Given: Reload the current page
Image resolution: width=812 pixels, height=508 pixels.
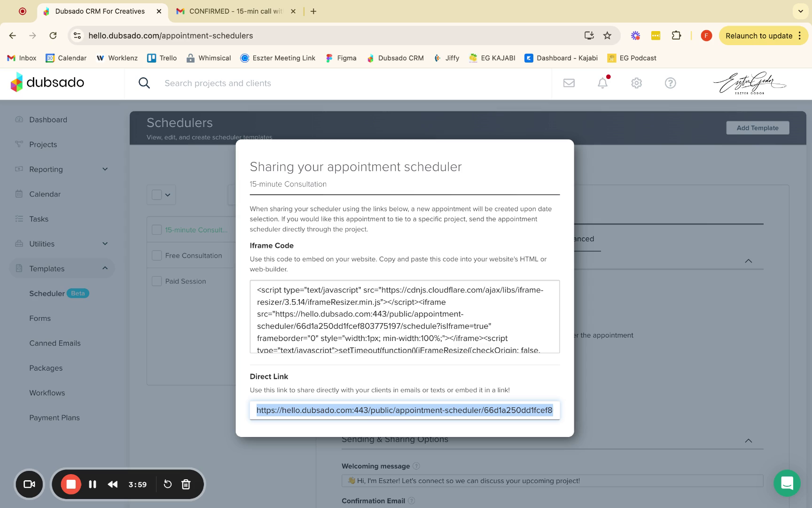Looking at the screenshot, I should tap(53, 36).
